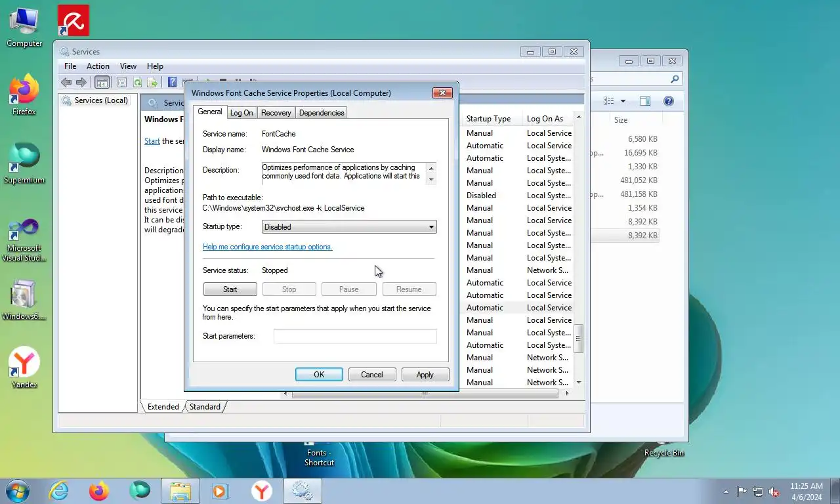Click the Export List icon in Services toolbar
840x504 pixels.
click(152, 82)
